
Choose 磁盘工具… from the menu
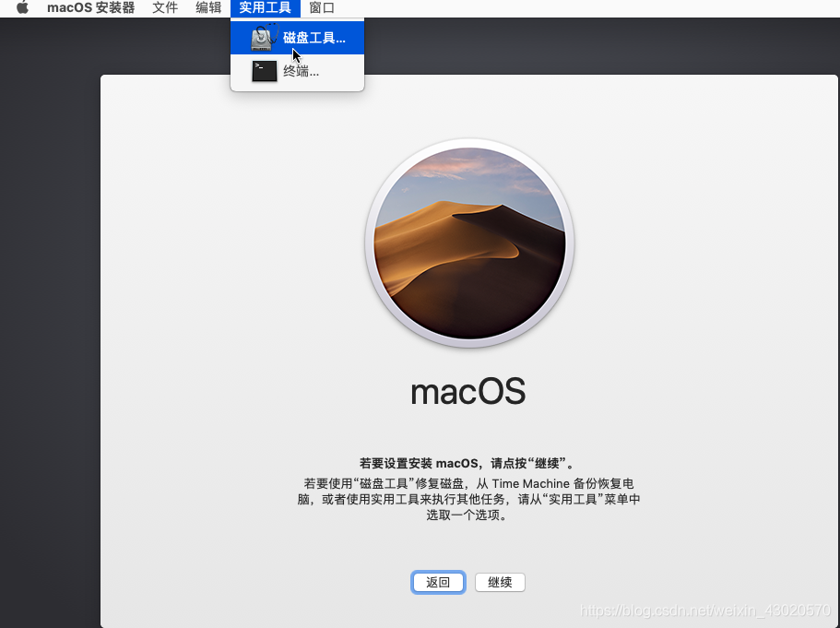click(x=297, y=38)
